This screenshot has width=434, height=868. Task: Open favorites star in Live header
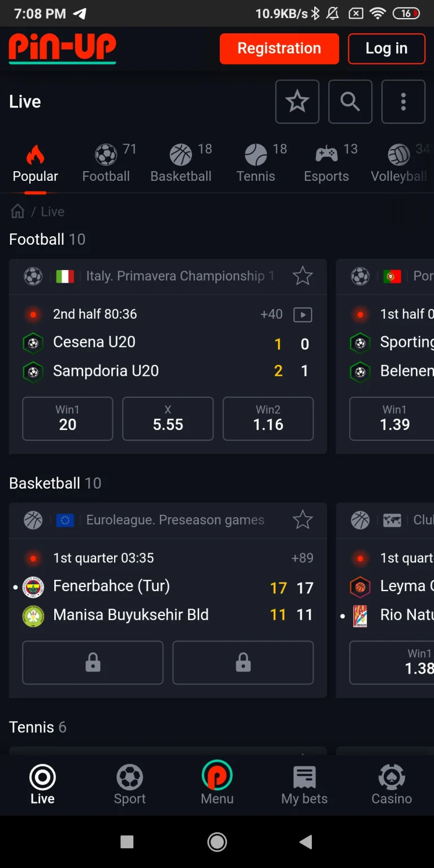pos(297,102)
